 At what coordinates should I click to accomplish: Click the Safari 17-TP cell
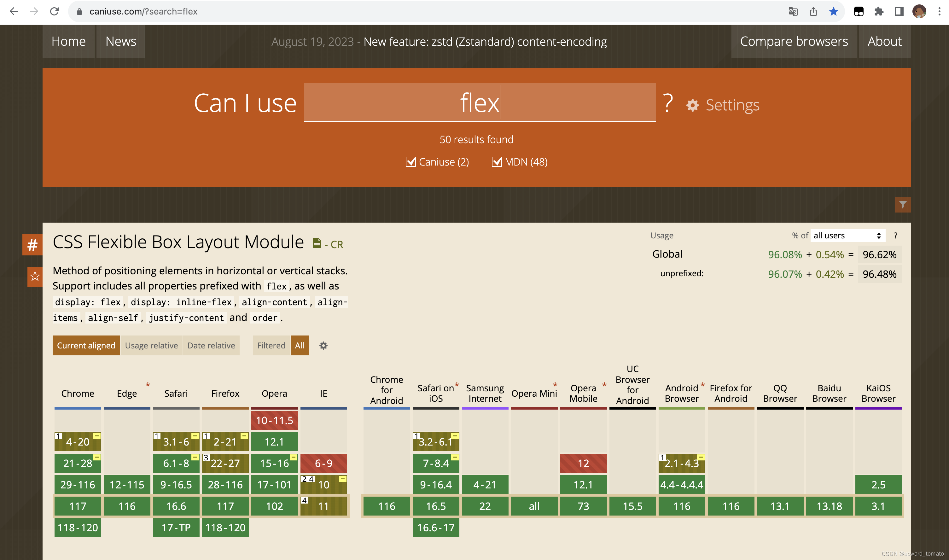176,528
